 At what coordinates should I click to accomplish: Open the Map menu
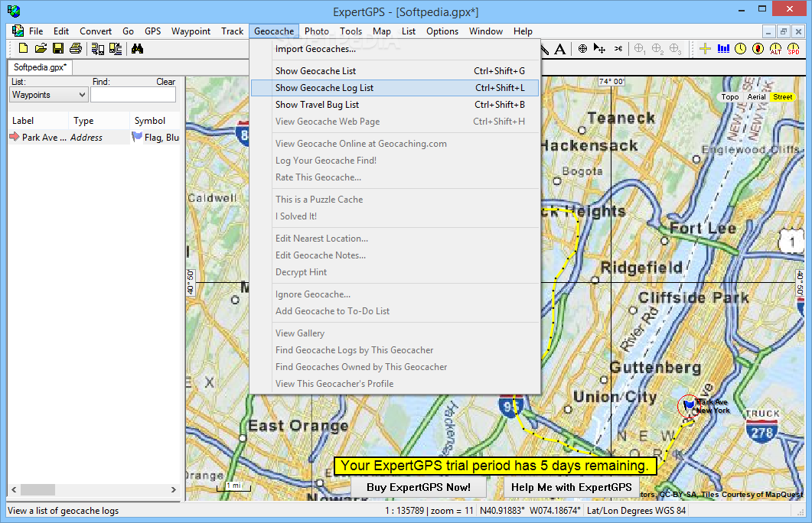[382, 31]
